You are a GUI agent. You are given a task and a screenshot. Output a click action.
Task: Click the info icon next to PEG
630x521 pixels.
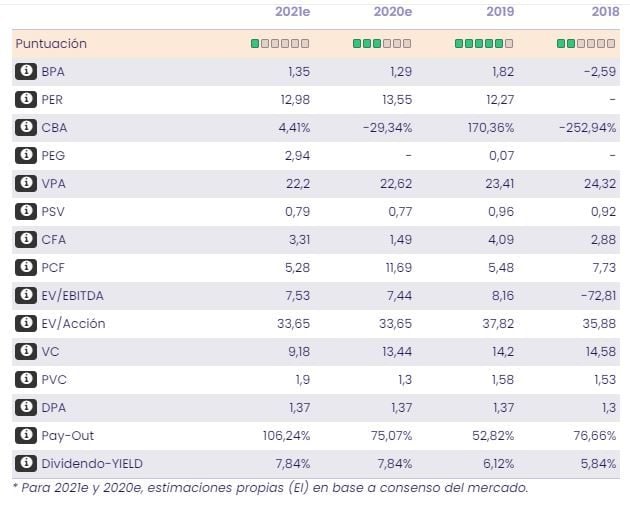click(26, 155)
